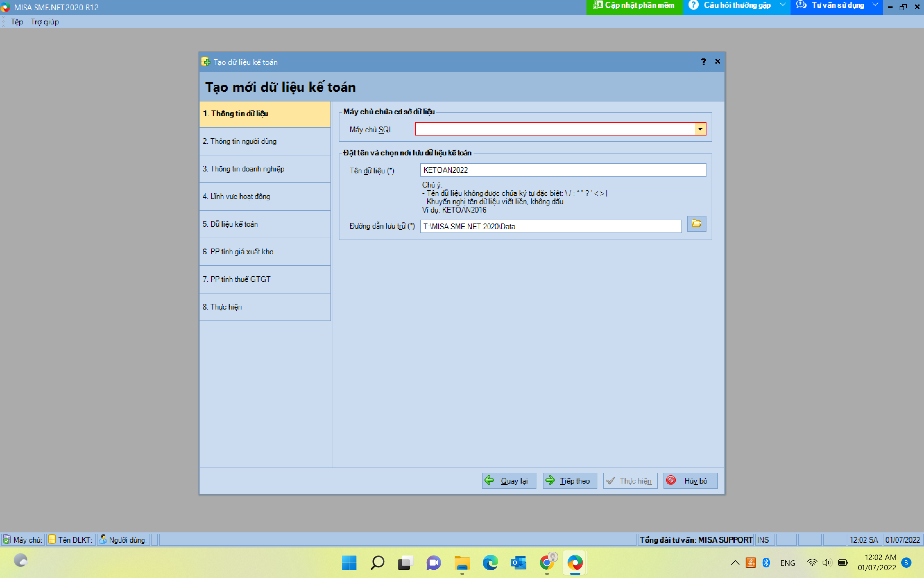Click status bar time 12:02 SA
Image resolution: width=924 pixels, height=578 pixels.
[x=864, y=539]
